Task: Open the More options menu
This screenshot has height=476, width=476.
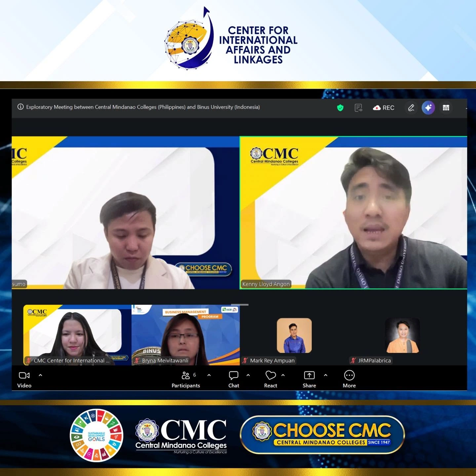Action: 349,379
